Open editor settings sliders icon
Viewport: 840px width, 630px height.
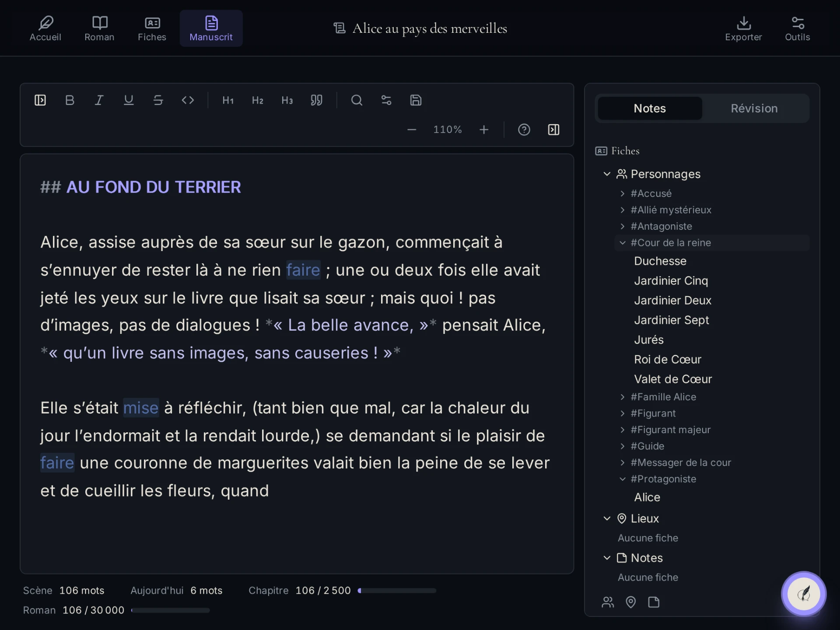[386, 100]
